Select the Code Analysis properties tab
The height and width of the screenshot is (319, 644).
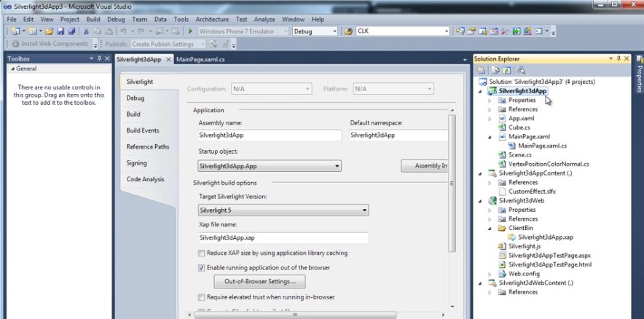click(x=146, y=179)
